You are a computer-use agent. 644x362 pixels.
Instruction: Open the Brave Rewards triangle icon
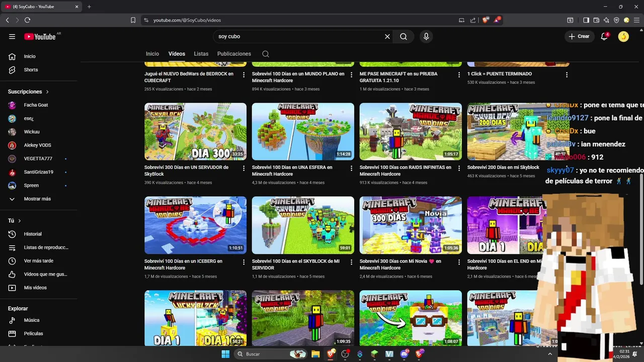pyautogui.click(x=497, y=20)
